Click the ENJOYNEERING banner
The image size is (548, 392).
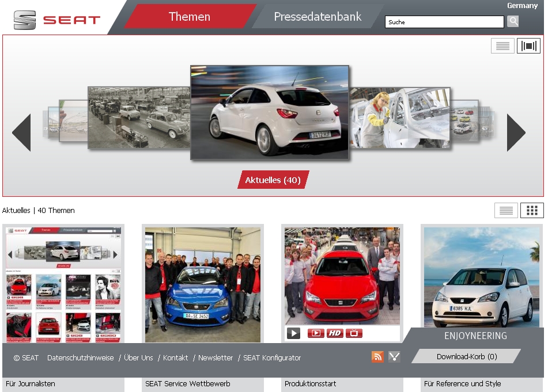click(x=475, y=336)
